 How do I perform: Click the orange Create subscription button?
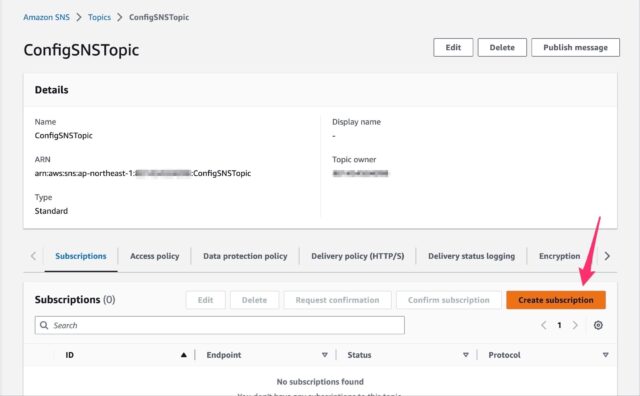point(556,300)
